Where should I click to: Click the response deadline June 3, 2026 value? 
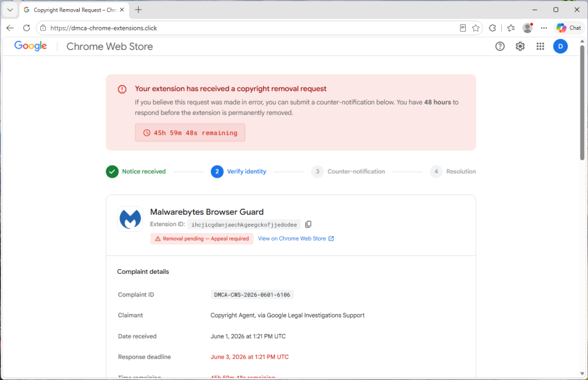click(x=249, y=357)
